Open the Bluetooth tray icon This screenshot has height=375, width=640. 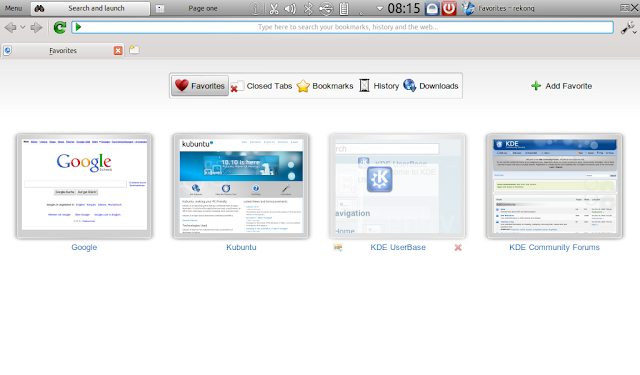[x=309, y=9]
